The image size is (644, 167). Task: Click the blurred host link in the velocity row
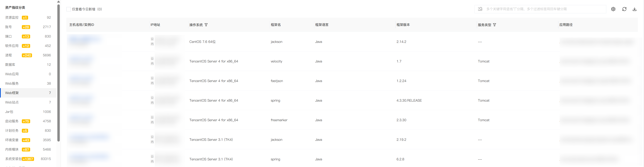tap(80, 59)
